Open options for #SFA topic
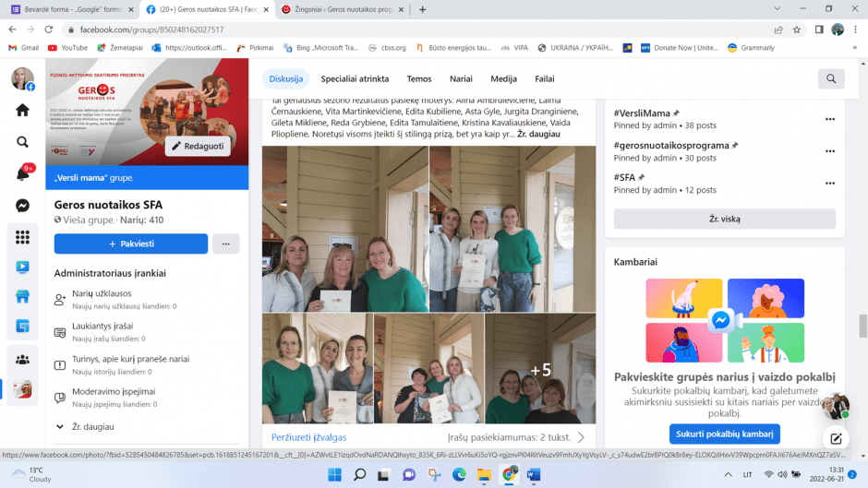 point(830,184)
